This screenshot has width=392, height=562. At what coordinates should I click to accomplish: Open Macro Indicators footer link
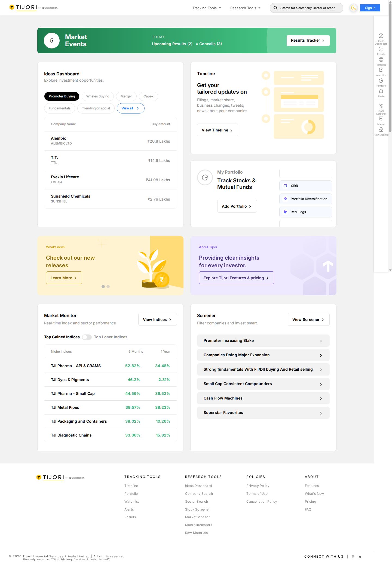pyautogui.click(x=198, y=525)
